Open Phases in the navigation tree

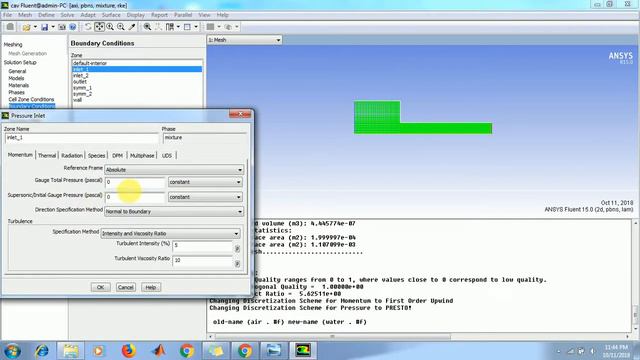(x=16, y=92)
